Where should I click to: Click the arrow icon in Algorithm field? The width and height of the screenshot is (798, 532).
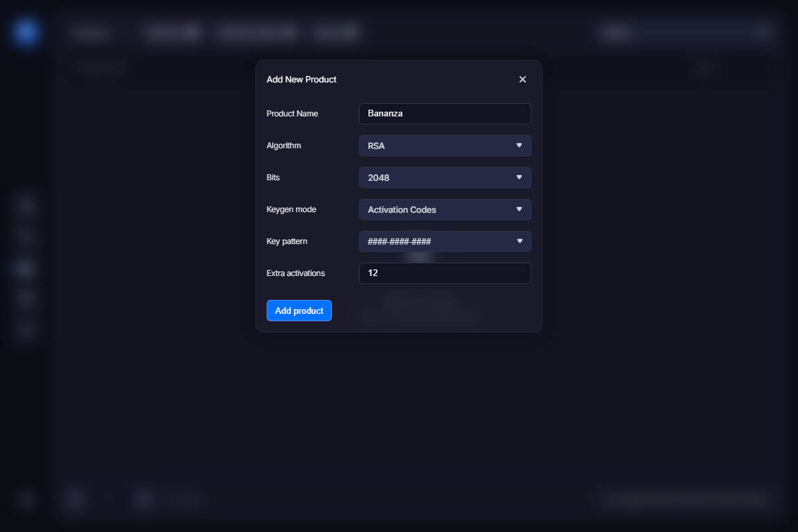click(x=519, y=146)
